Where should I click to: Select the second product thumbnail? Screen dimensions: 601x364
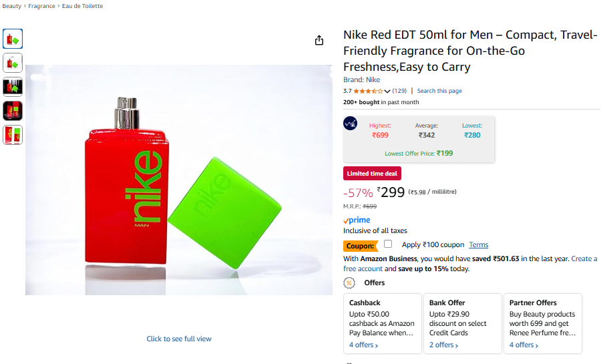[13, 63]
